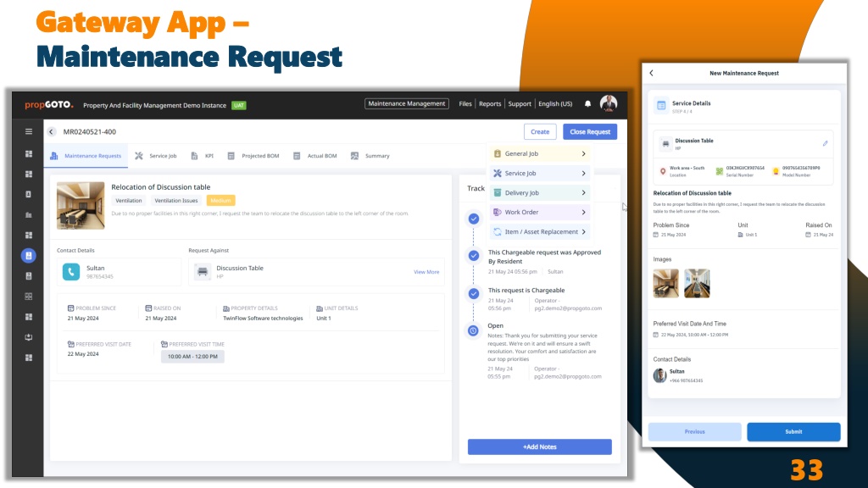The width and height of the screenshot is (868, 488).
Task: Open the conference room photo thumbnail
Action: click(x=81, y=205)
